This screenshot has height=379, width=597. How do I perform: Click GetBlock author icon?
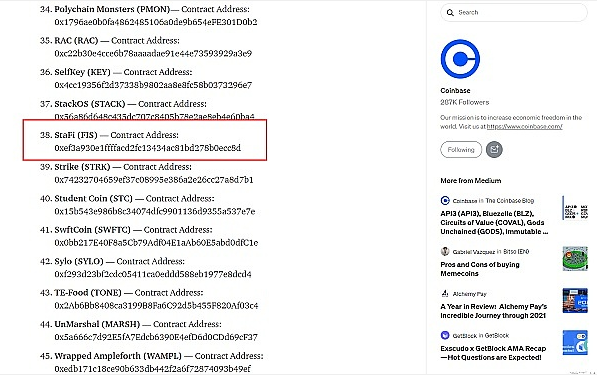(x=445, y=335)
